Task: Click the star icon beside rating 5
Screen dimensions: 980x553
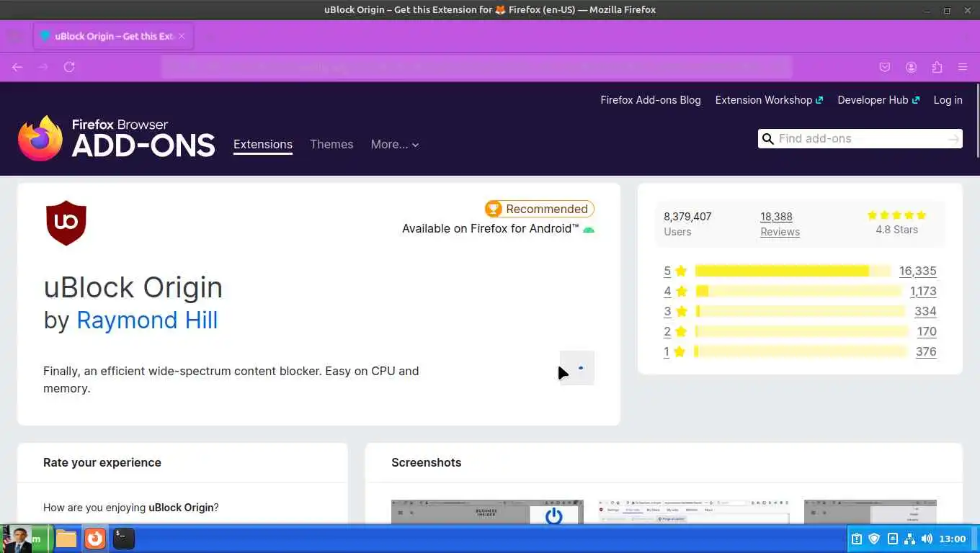Action: pos(681,271)
